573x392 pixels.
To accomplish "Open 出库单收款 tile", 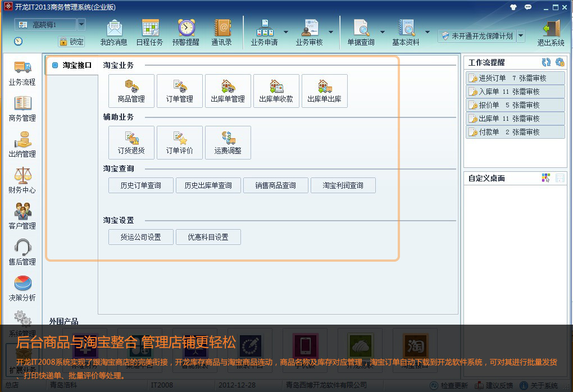I will pos(276,91).
